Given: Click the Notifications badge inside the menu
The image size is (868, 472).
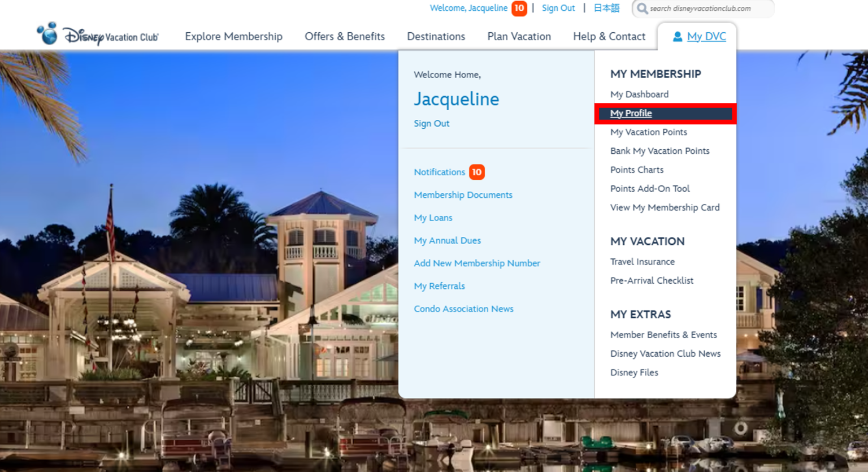Looking at the screenshot, I should 478,172.
